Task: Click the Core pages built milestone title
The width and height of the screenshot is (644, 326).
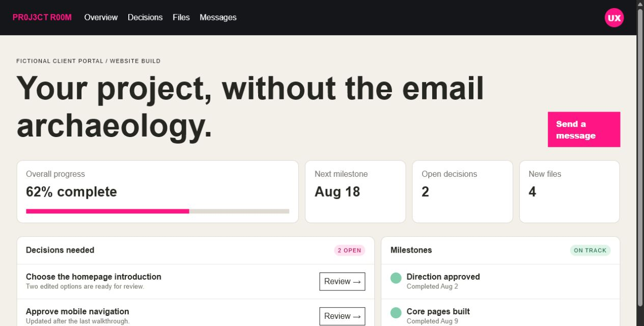Action: [438, 311]
